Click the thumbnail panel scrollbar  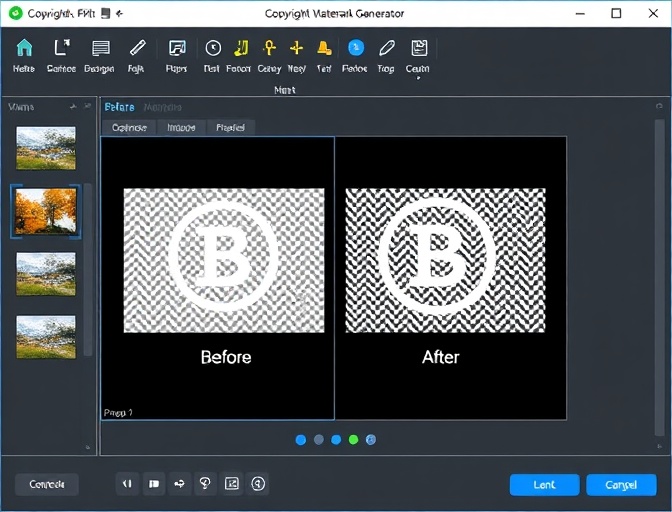click(x=87, y=270)
